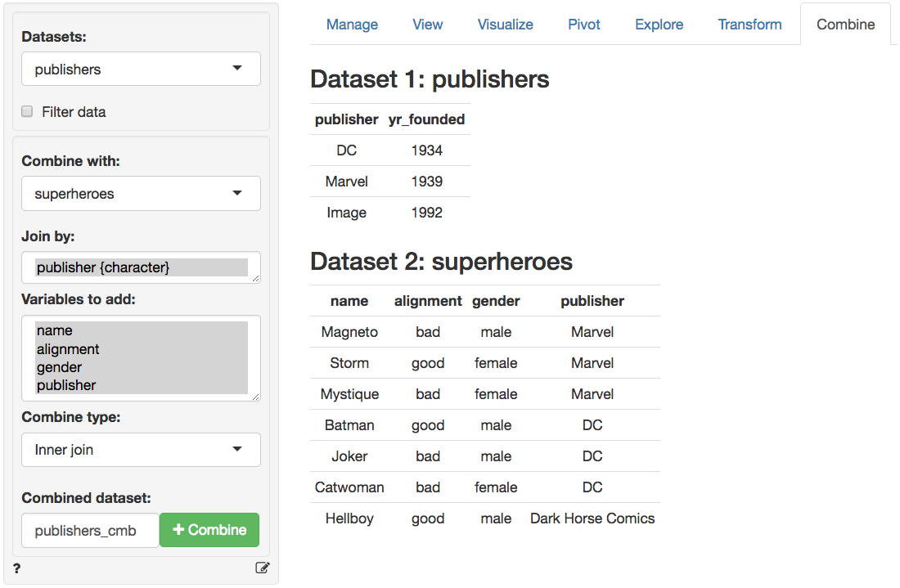
Task: Open the View tab
Action: [427, 25]
